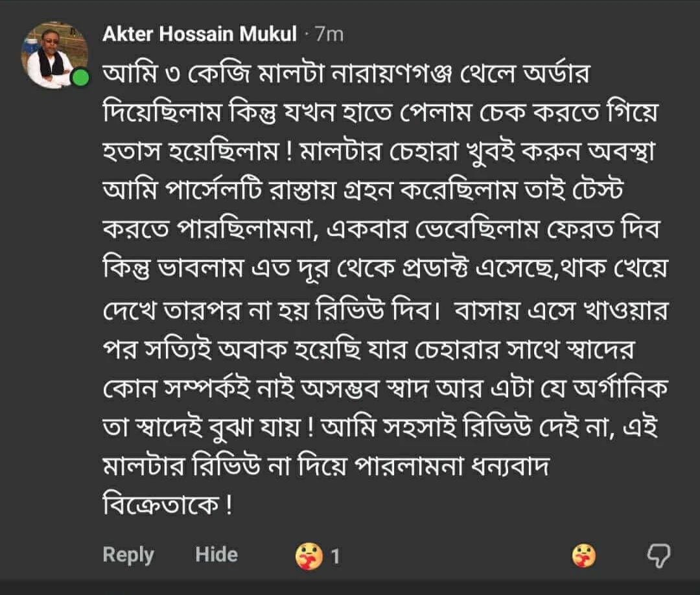Screen dimensions: 700x595
Task: Click the thumbs-down dislike icon
Action: (x=659, y=555)
